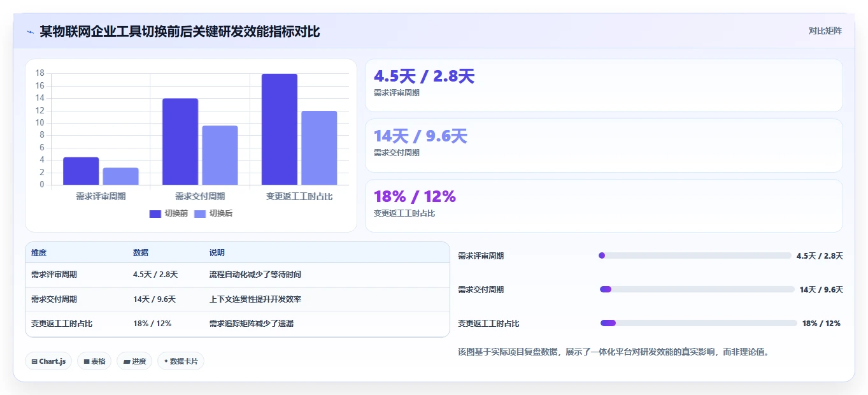Click progress value 14天 / 9.6天
The image size is (868, 395).
coord(822,290)
